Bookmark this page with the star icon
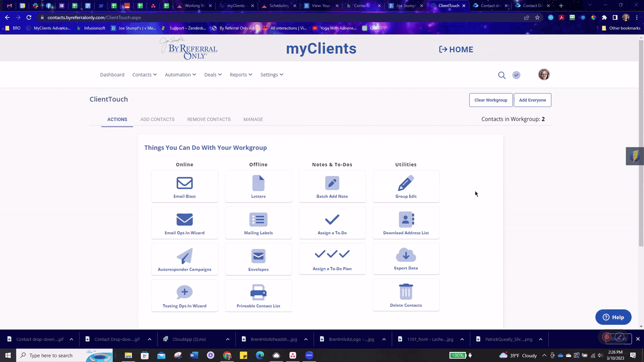The width and height of the screenshot is (644, 362). 537,17
